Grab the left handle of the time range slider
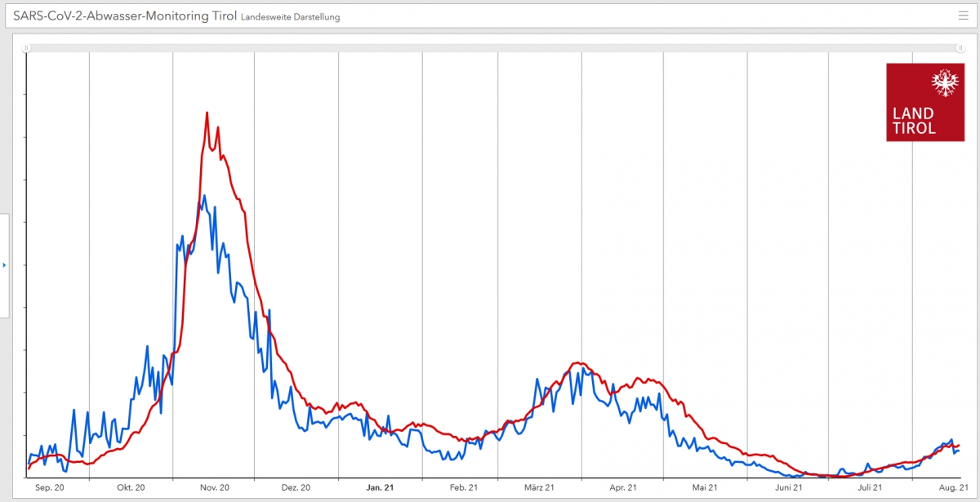This screenshot has width=980, height=502. [x=26, y=48]
